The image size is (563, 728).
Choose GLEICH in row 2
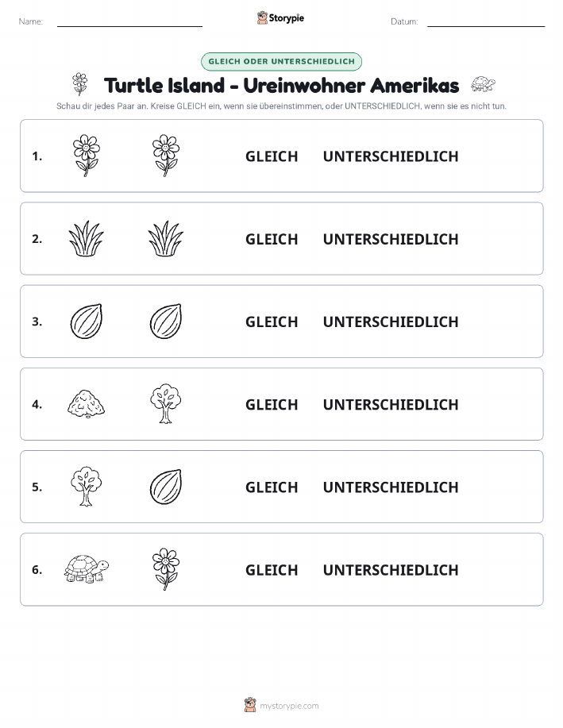(x=272, y=239)
